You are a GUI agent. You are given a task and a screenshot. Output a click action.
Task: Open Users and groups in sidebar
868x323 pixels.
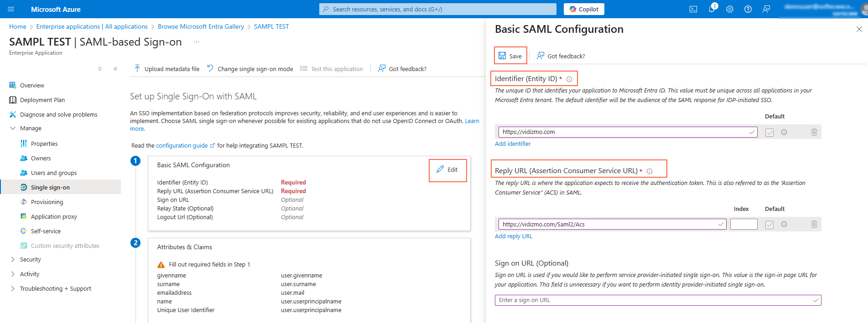pos(53,173)
